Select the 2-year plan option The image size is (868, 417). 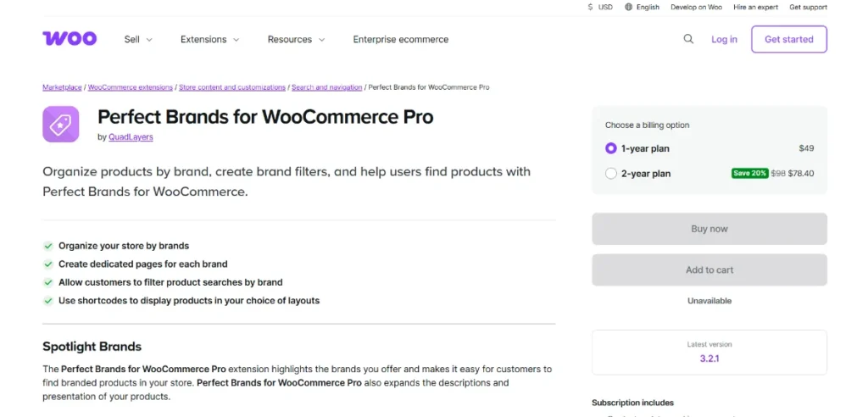pos(611,174)
